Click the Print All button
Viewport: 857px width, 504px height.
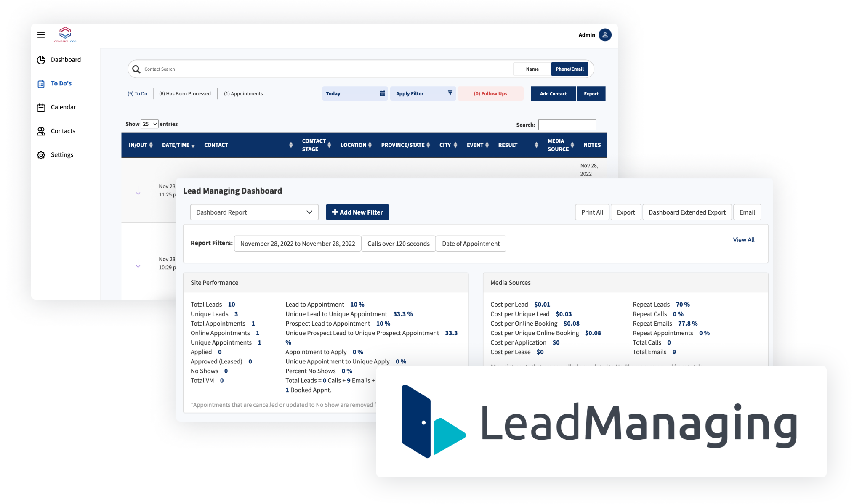point(592,212)
